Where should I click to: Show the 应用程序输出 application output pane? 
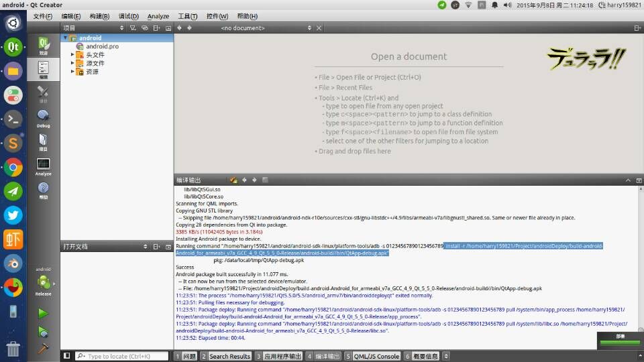278,356
